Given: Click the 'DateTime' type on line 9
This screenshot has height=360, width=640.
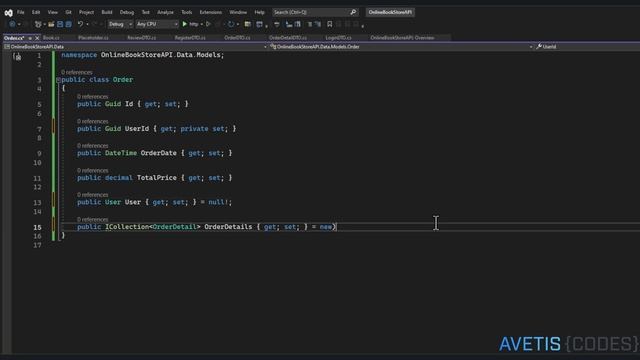Looking at the screenshot, I should pos(121,153).
